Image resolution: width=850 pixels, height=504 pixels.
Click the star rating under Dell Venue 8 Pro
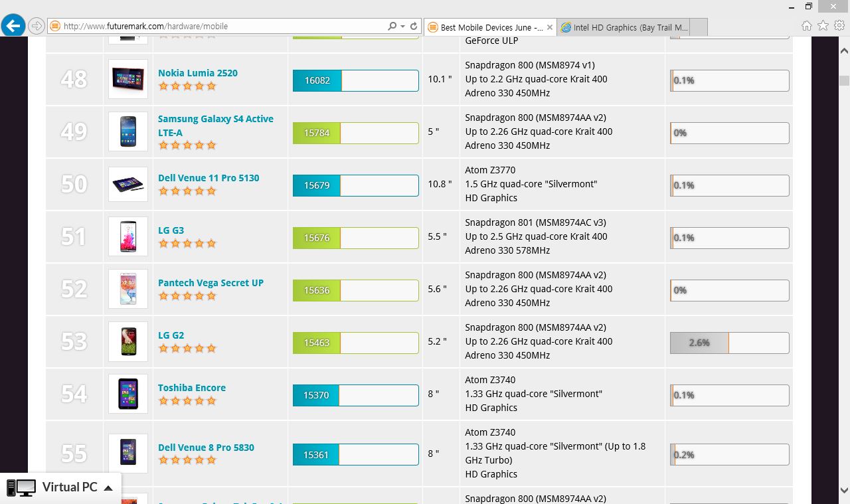click(187, 460)
